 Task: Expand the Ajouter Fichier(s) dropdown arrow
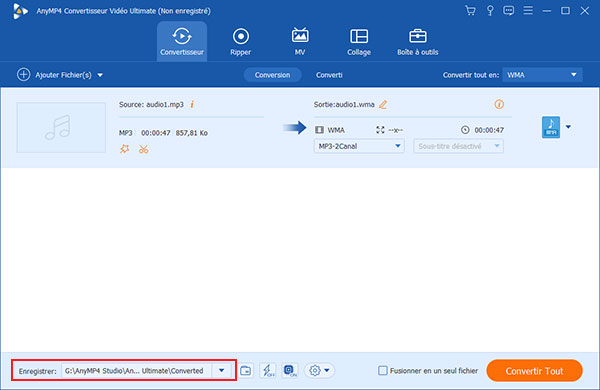tap(100, 75)
